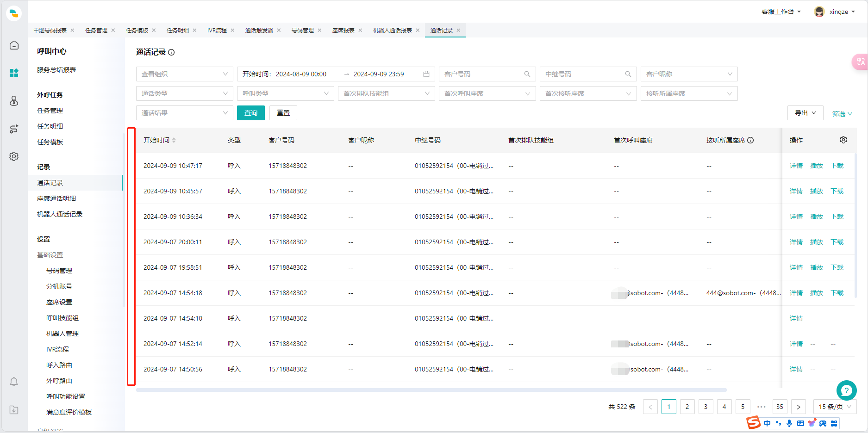This screenshot has height=433, width=868.
Task: Expand the 呼叫类型 dropdown
Action: click(x=285, y=93)
